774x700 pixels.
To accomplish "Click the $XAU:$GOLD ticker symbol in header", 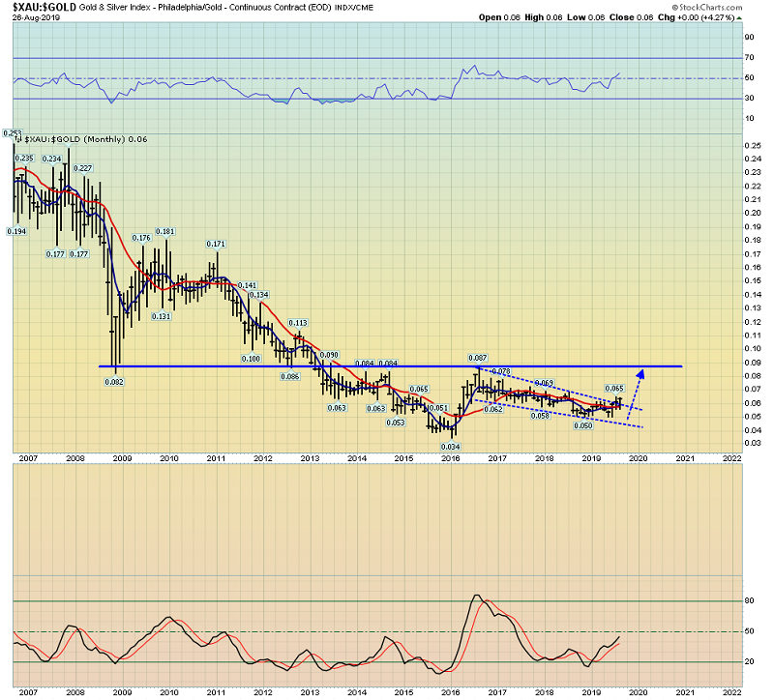I will click(x=37, y=7).
